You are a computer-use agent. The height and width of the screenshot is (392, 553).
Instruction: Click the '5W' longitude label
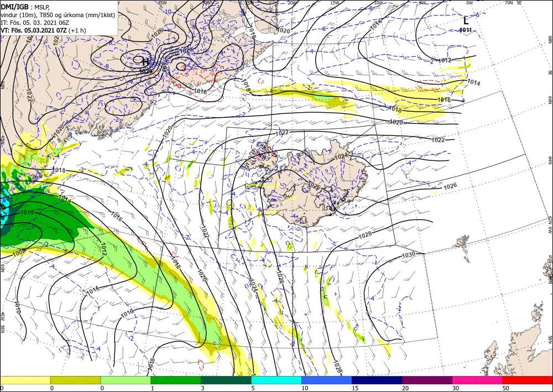point(422,3)
